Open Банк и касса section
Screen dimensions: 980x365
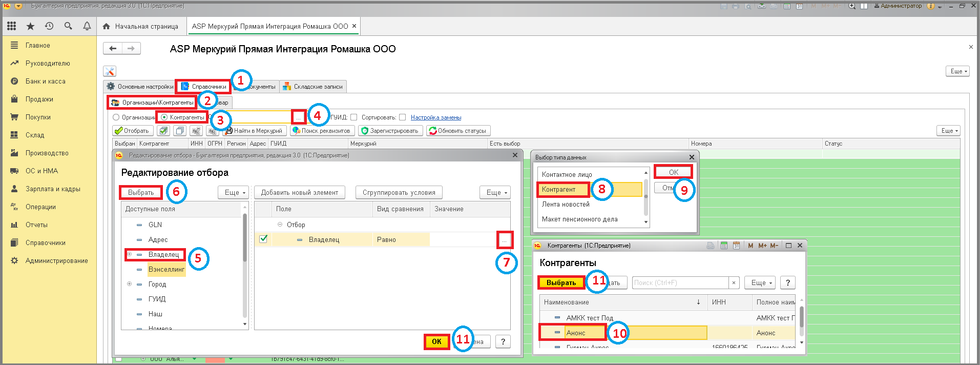(46, 81)
